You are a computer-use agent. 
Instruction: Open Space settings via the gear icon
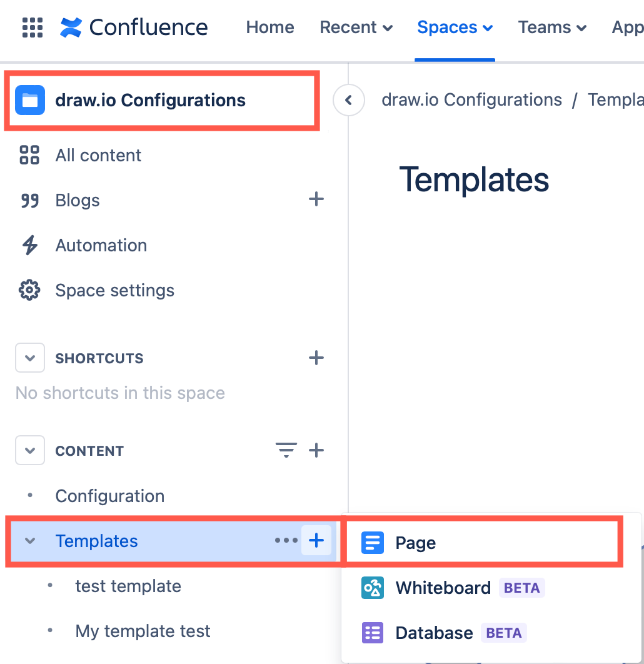point(29,290)
